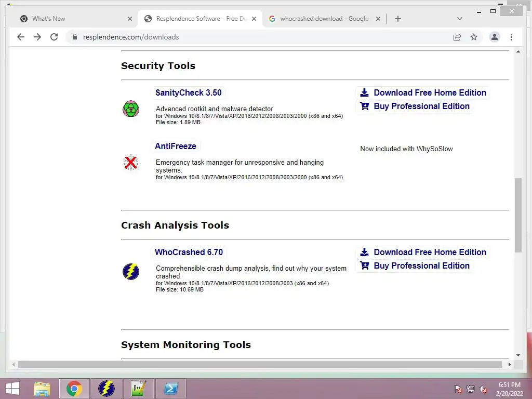Open the Windows Start menu
Image resolution: width=532 pixels, height=399 pixels.
12,389
